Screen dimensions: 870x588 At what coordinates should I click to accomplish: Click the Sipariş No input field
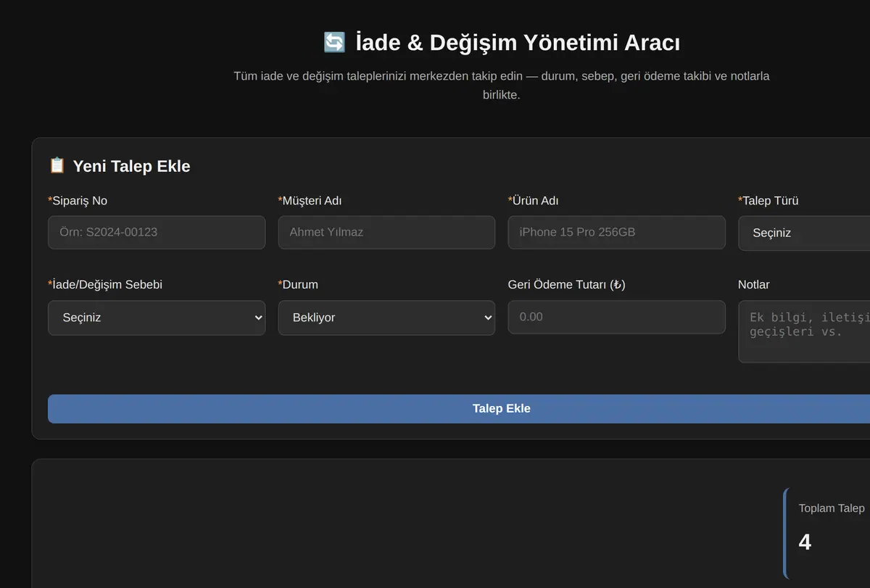[x=157, y=232]
